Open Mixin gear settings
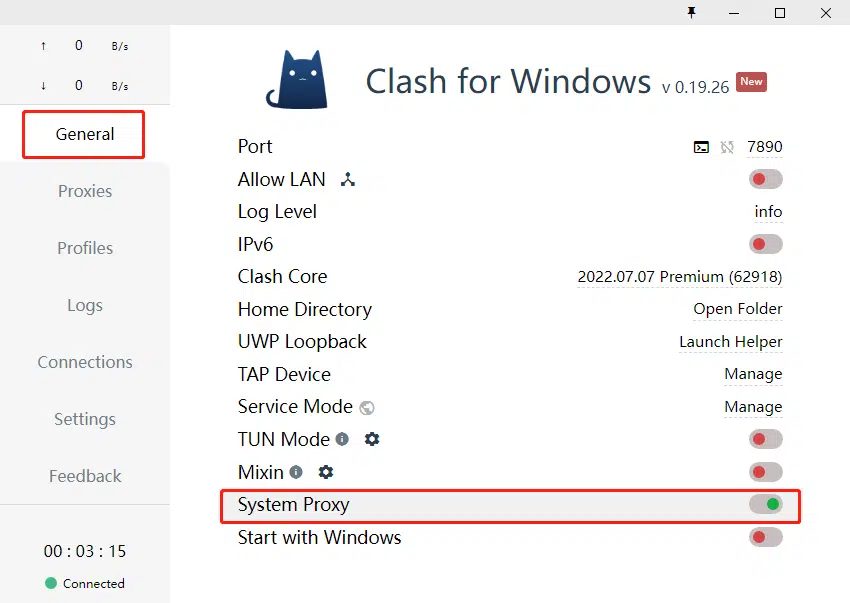This screenshot has height=603, width=850. click(x=326, y=472)
